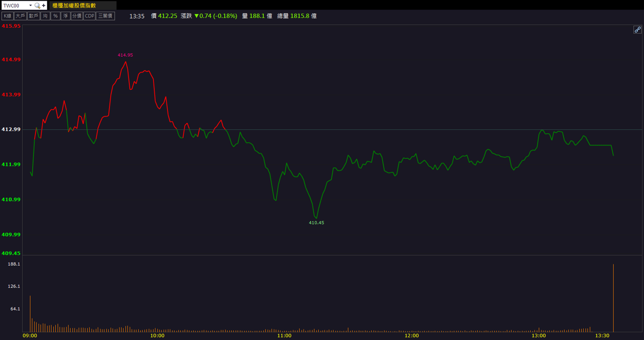Image resolution: width=644 pixels, height=340 pixels.
Task: Click the 126.1 volume axis label
Action: click(14, 287)
